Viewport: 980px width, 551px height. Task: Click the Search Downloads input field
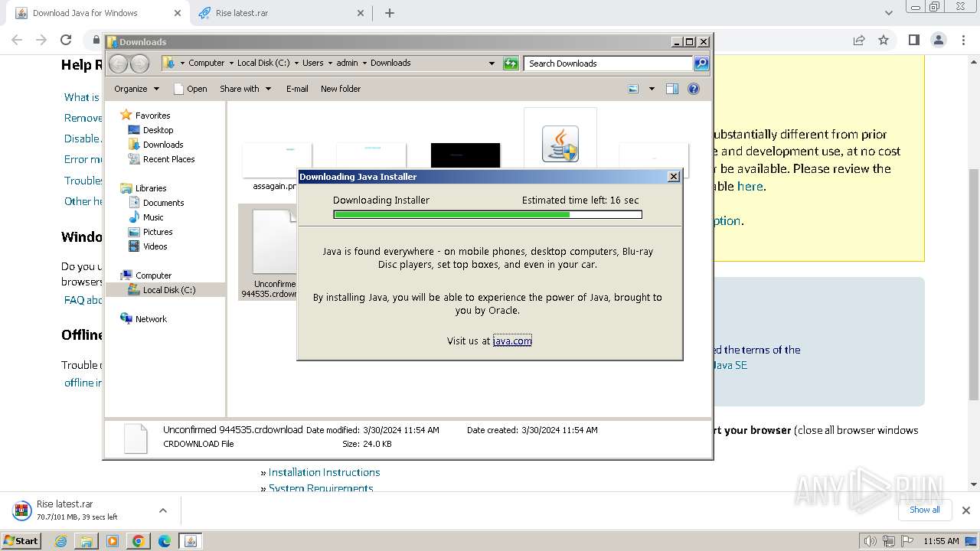point(609,64)
